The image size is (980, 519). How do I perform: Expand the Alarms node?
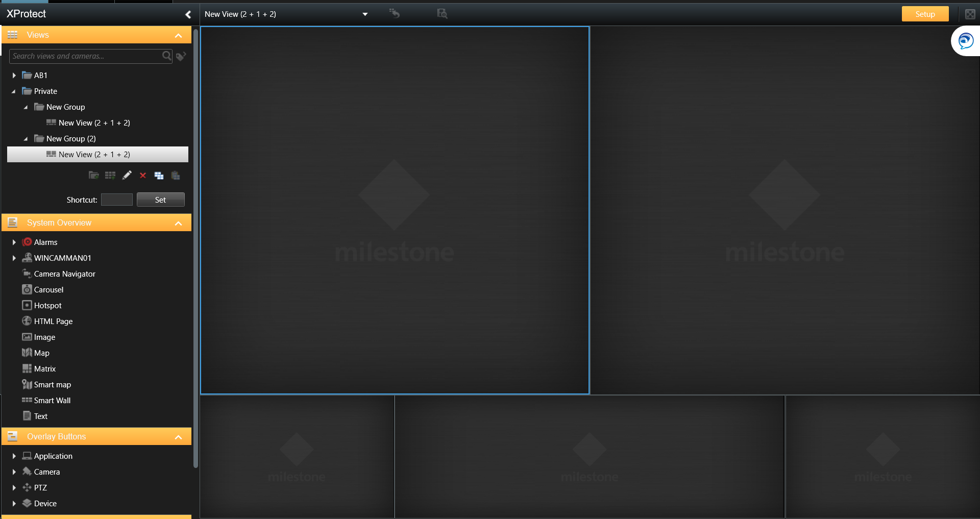14,242
